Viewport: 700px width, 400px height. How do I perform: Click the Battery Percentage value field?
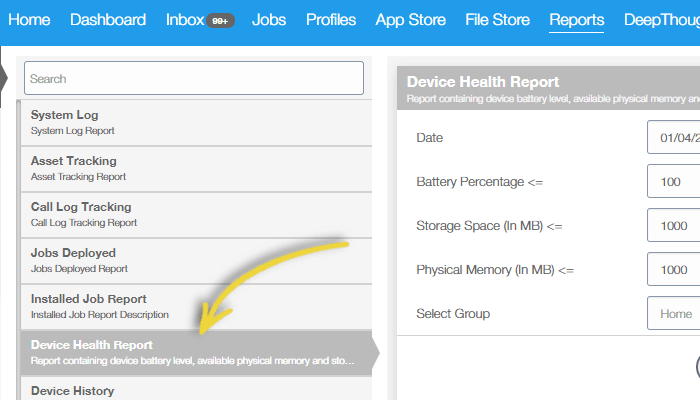674,181
